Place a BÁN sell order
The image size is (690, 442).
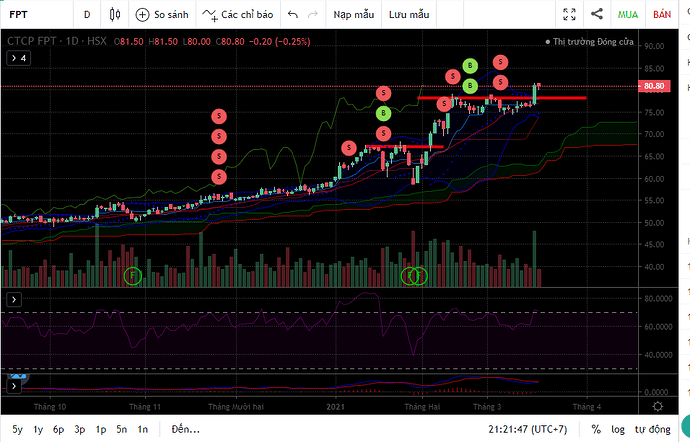(662, 15)
